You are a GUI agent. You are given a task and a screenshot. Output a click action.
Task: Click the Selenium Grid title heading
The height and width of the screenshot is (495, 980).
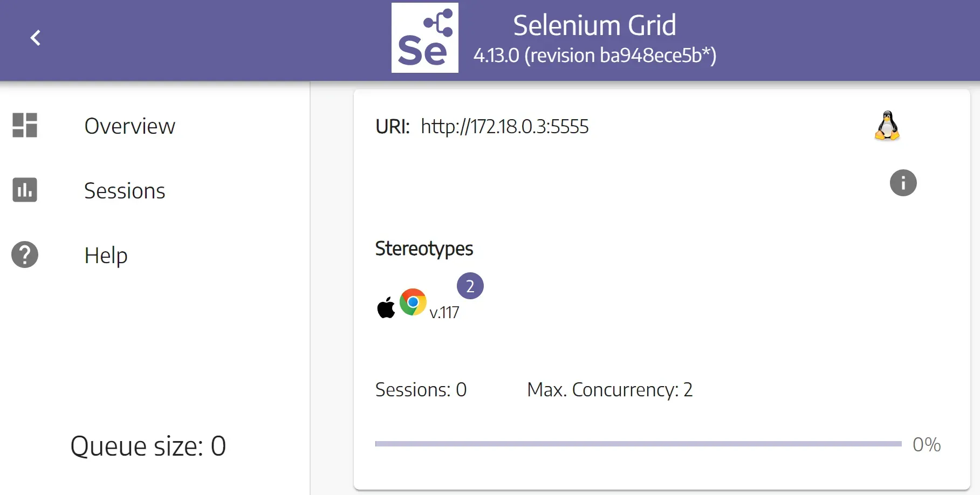(594, 25)
